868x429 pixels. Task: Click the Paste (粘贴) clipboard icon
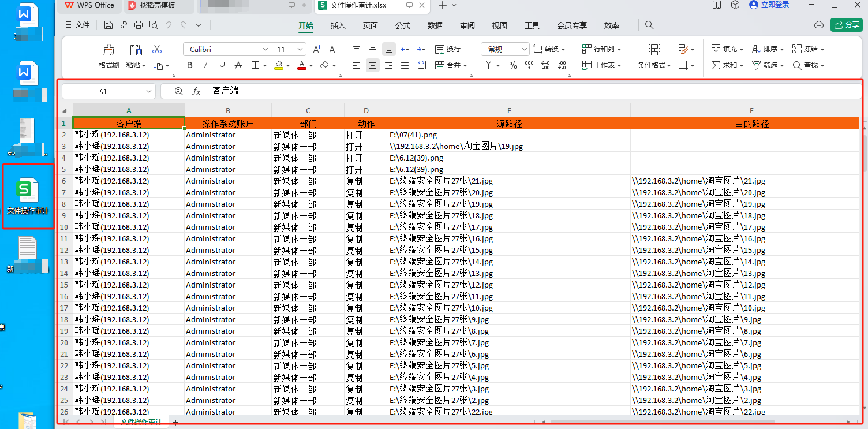pyautogui.click(x=136, y=50)
